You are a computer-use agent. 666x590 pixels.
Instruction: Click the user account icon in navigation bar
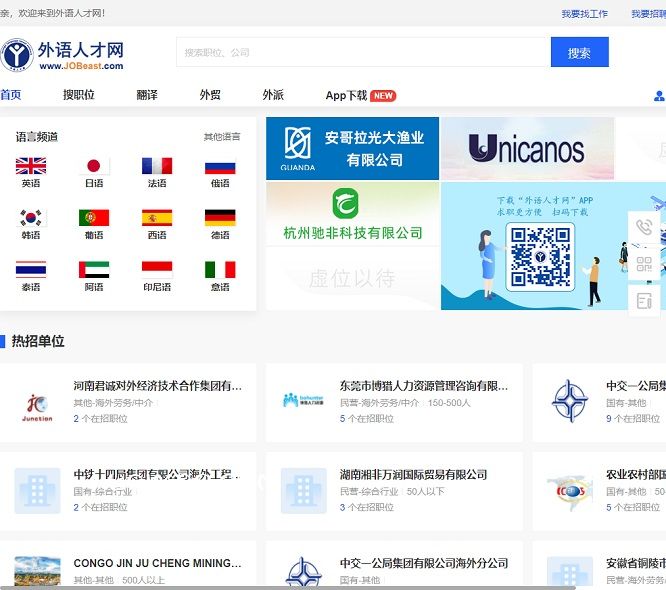tap(659, 96)
